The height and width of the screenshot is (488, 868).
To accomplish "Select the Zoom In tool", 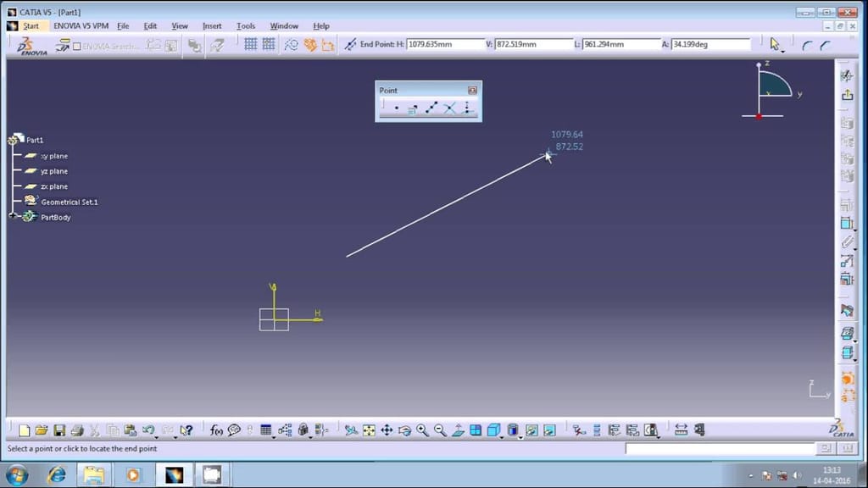I will (421, 430).
